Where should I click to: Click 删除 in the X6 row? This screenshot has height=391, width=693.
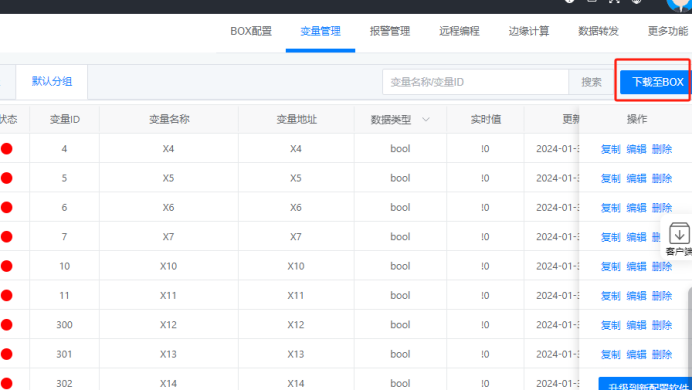click(x=662, y=208)
